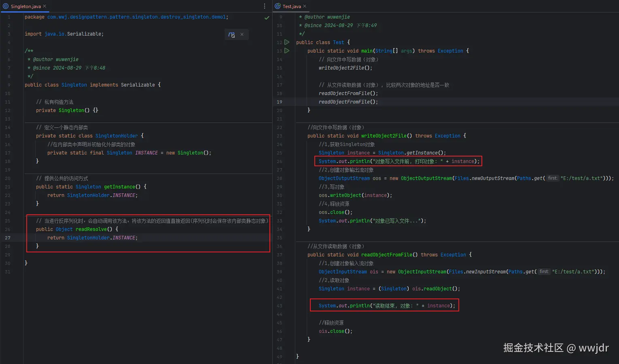Image resolution: width=619 pixels, height=364 pixels.
Task: Click the green inspection checkmark in Singleton.java
Action: pyautogui.click(x=267, y=18)
